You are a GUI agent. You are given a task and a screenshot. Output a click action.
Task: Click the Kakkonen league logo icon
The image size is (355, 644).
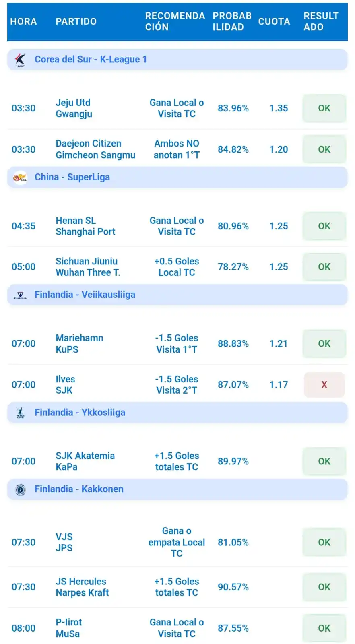[x=20, y=489]
